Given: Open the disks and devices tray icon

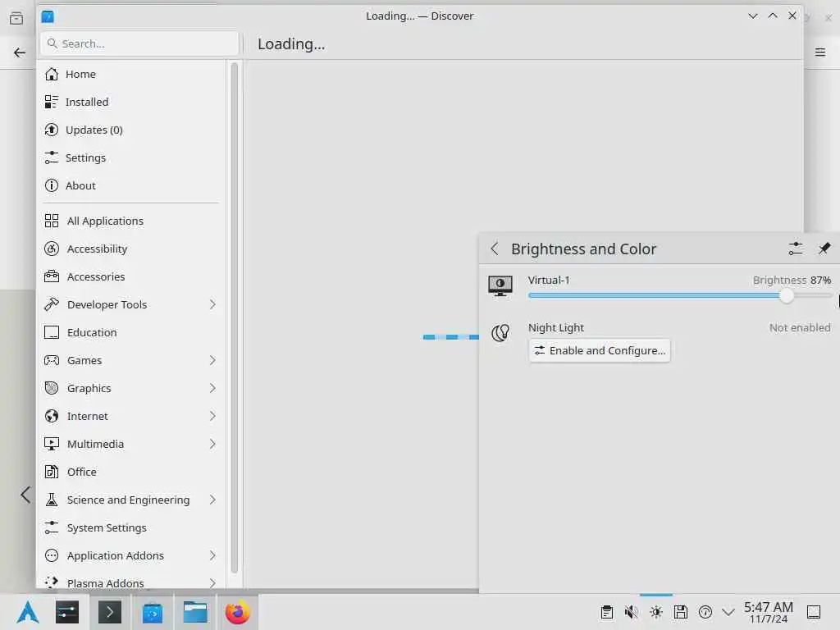Looking at the screenshot, I should pos(680,612).
